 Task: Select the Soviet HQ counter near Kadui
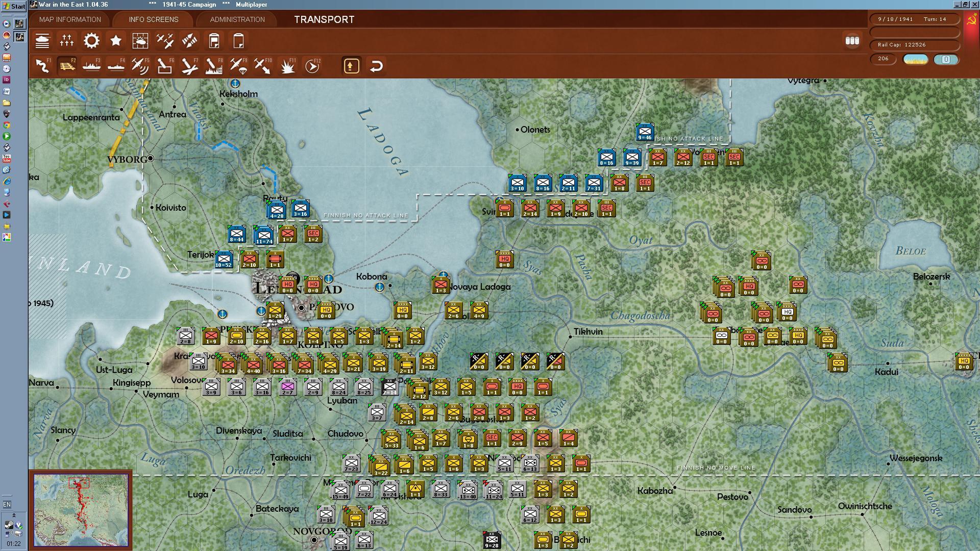click(964, 362)
